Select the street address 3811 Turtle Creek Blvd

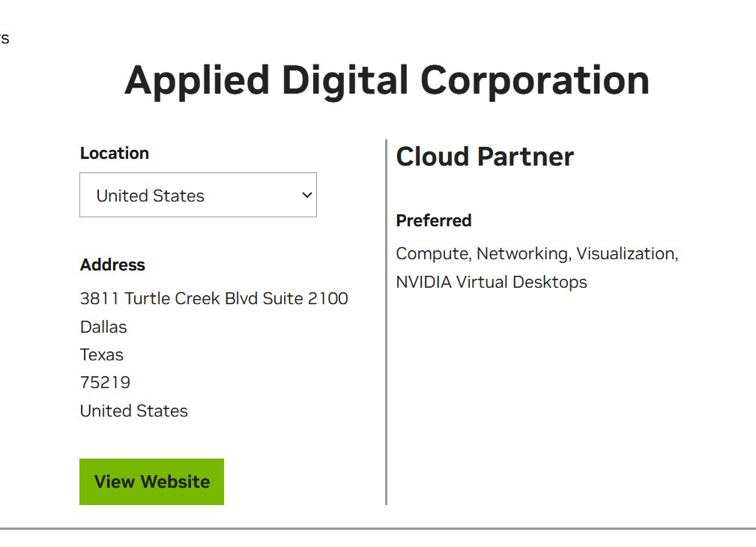tap(214, 298)
